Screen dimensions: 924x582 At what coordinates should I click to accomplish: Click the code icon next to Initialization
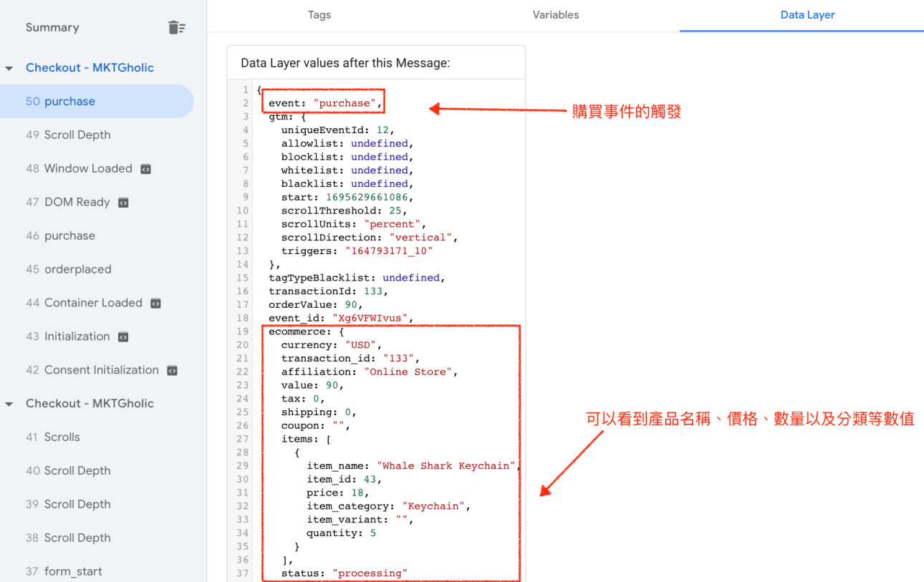click(123, 337)
